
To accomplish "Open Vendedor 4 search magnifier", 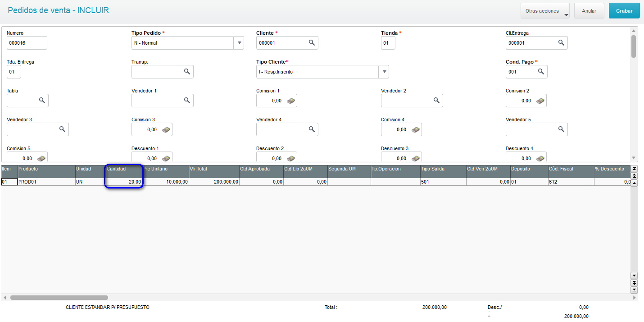I will pos(311,129).
